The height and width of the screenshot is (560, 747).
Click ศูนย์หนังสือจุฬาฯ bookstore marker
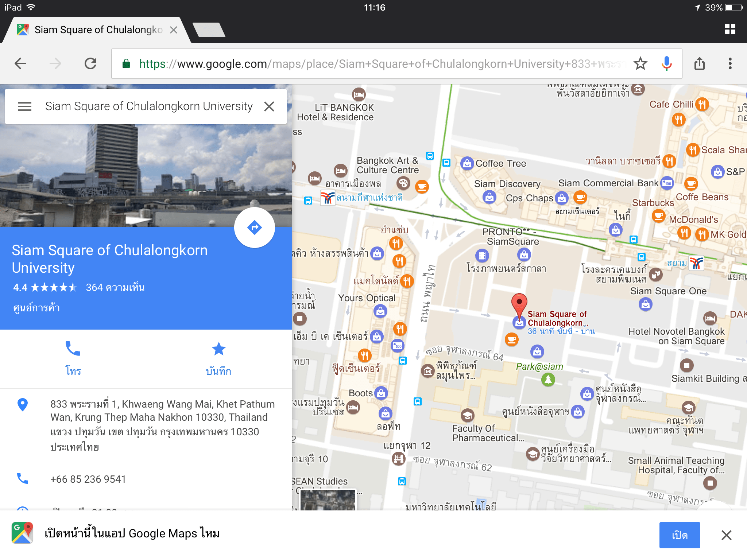(x=577, y=412)
